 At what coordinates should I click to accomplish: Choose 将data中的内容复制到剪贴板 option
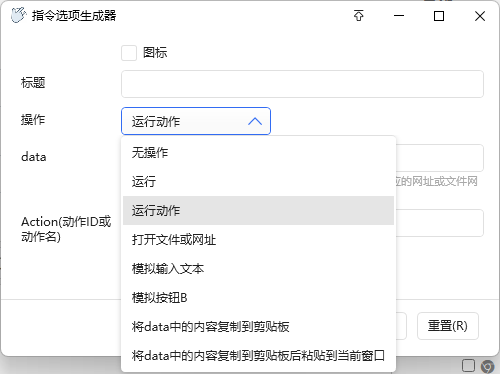point(258,326)
